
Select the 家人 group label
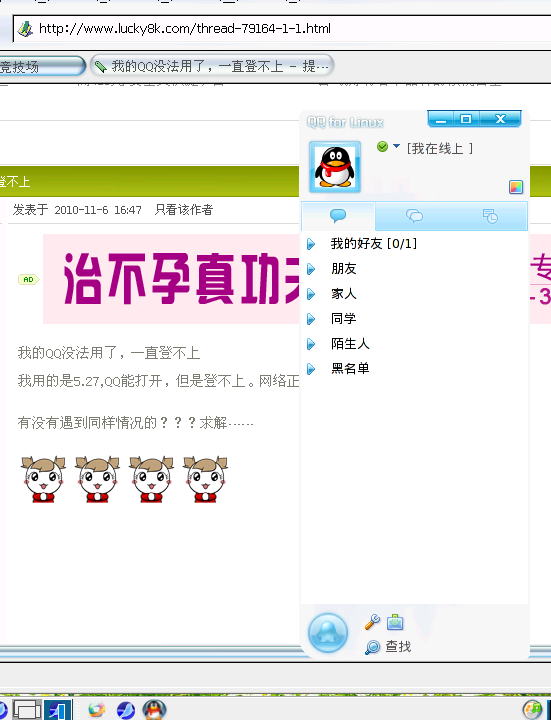point(343,294)
